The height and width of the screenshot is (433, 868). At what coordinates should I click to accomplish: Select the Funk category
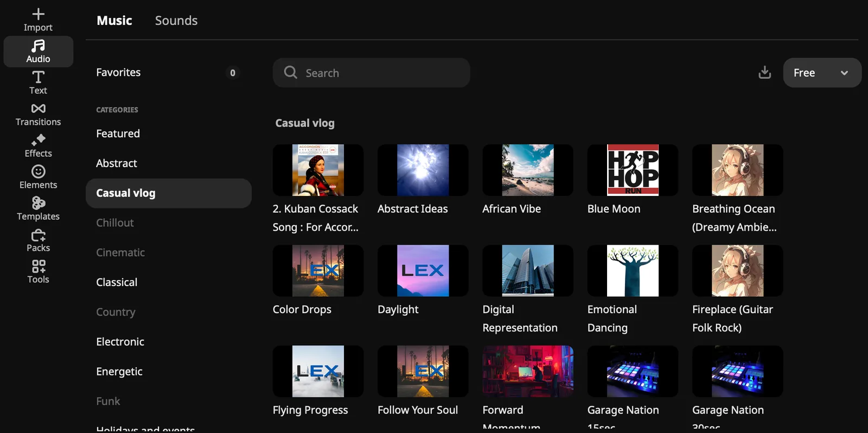pos(168,402)
